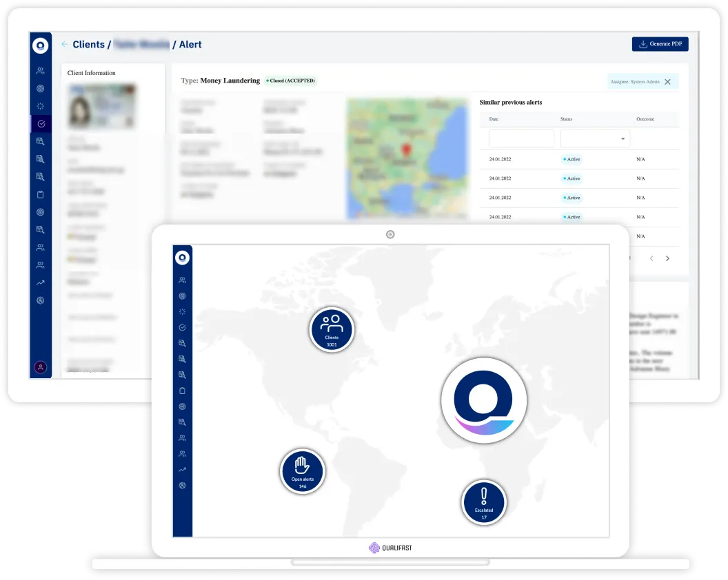The width and height of the screenshot is (728, 580).
Task: Click the Generate PDF button
Action: [660, 44]
